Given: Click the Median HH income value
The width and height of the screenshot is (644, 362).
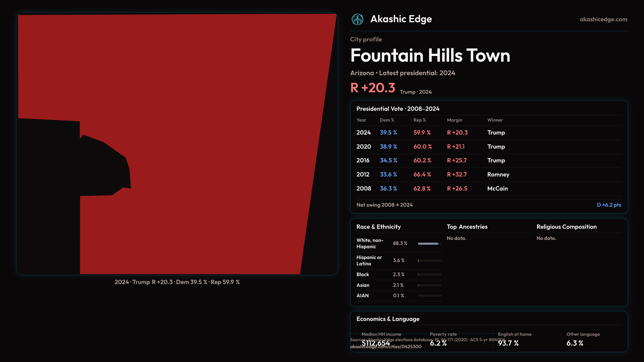Looking at the screenshot, I should point(376,343).
